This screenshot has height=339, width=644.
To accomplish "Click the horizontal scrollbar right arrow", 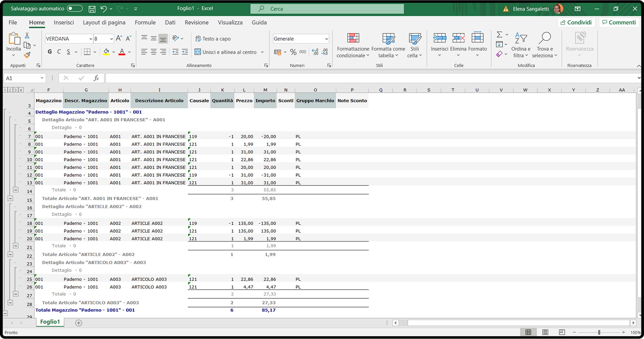I will [633, 323].
